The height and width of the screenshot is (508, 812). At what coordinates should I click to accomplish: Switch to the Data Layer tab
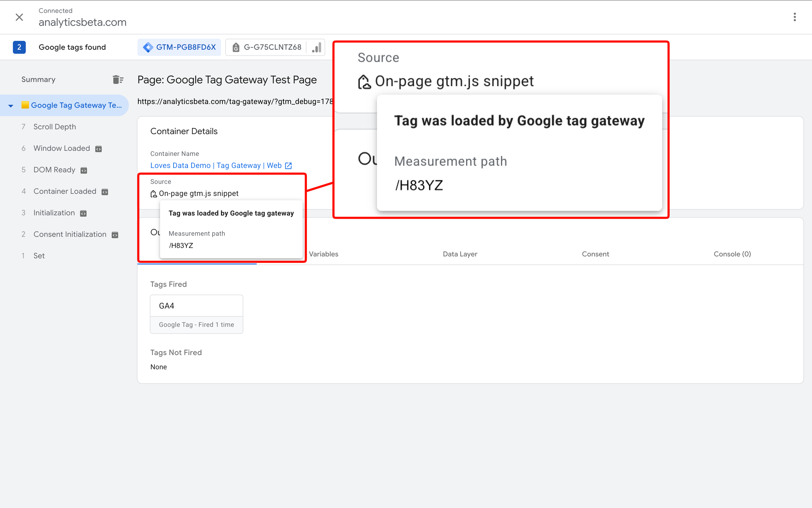pyautogui.click(x=460, y=254)
